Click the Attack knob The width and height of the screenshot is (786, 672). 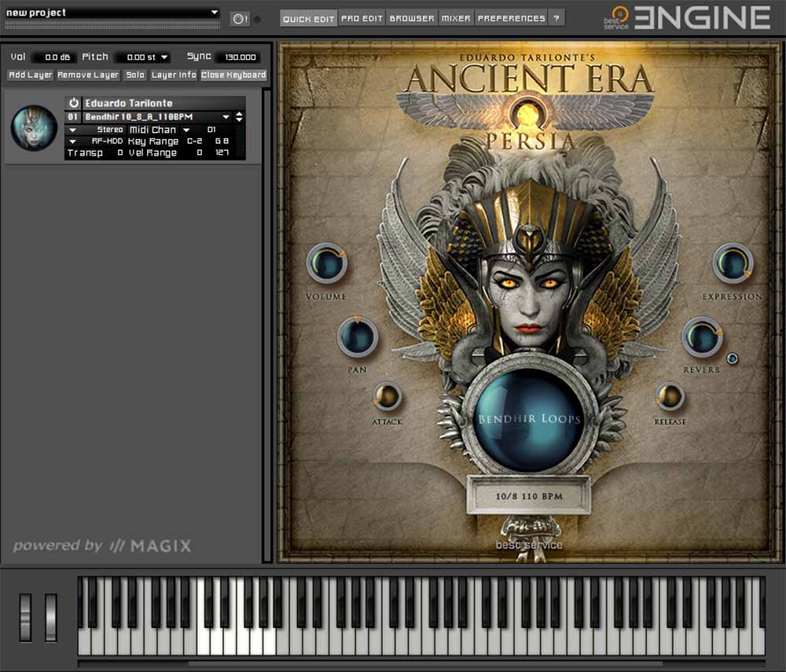click(387, 398)
